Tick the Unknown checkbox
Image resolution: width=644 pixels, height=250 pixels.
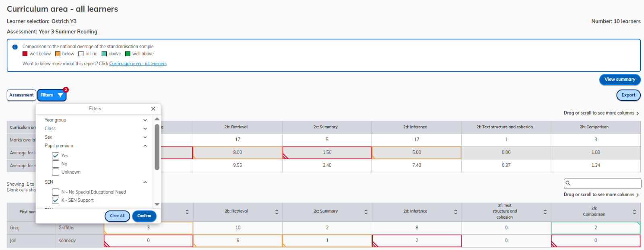tap(56, 172)
